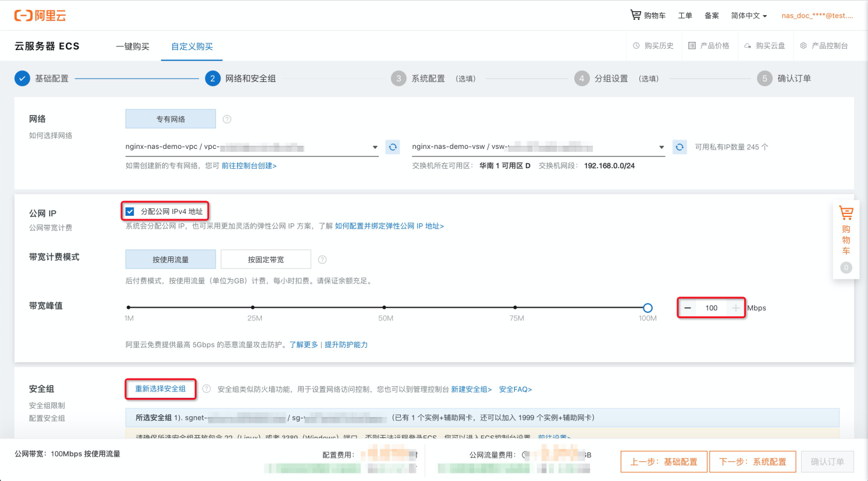This screenshot has width=868, height=481.
Task: Switch to the 一键购买 tab
Action: coord(133,47)
